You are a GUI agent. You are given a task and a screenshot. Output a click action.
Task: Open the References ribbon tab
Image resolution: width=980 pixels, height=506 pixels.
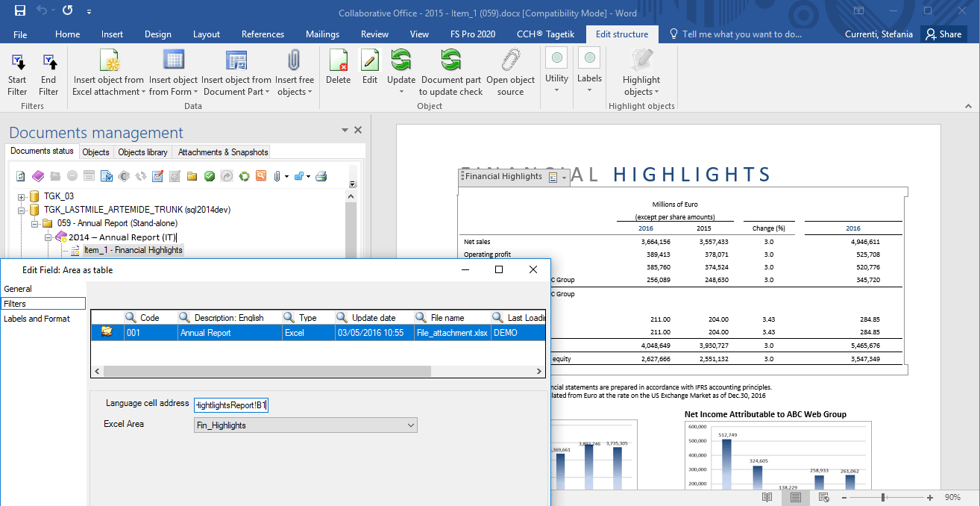click(263, 34)
